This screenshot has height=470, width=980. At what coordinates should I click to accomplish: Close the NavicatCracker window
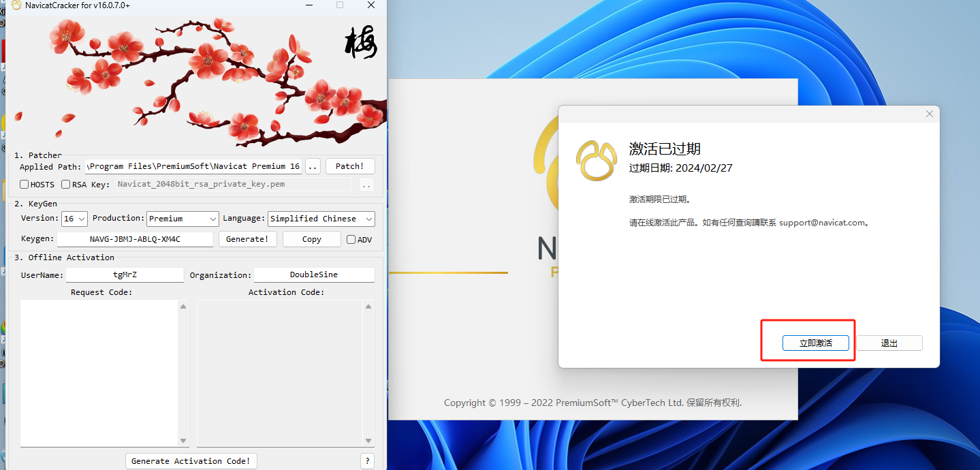click(371, 5)
